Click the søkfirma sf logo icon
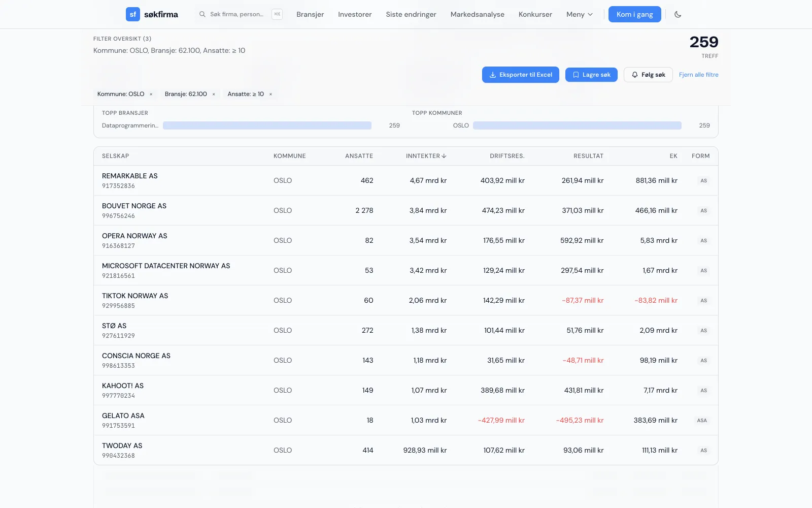Image resolution: width=812 pixels, height=508 pixels. 133,14
